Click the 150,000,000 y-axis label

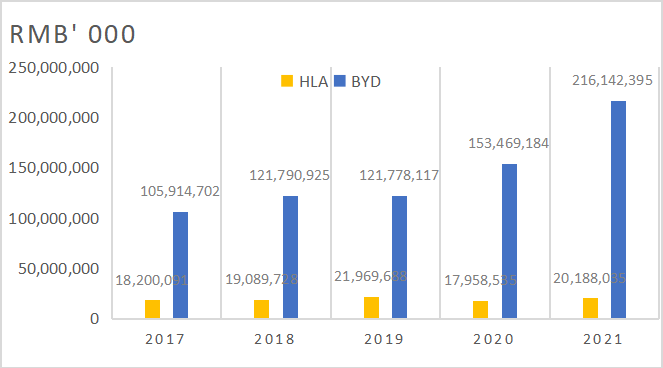click(54, 168)
